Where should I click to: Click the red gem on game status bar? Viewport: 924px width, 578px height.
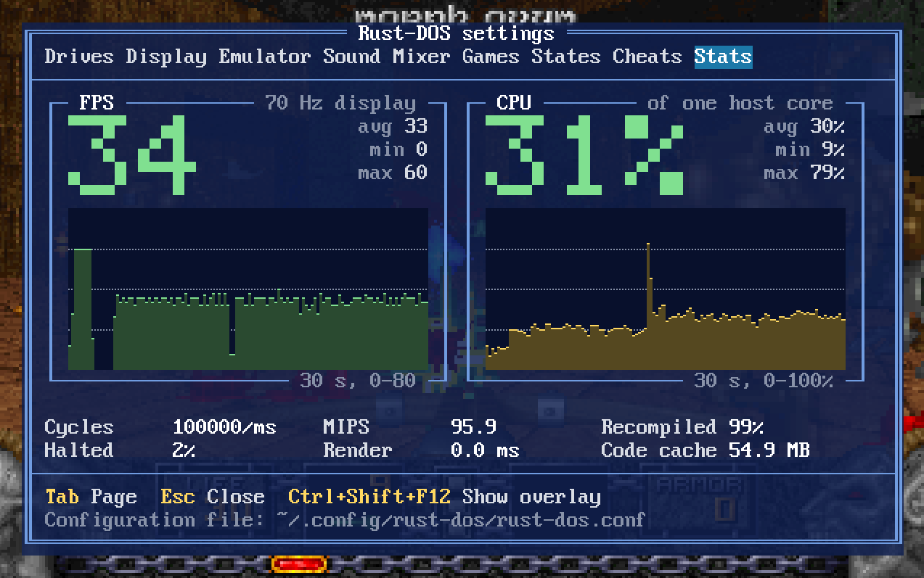tap(299, 564)
